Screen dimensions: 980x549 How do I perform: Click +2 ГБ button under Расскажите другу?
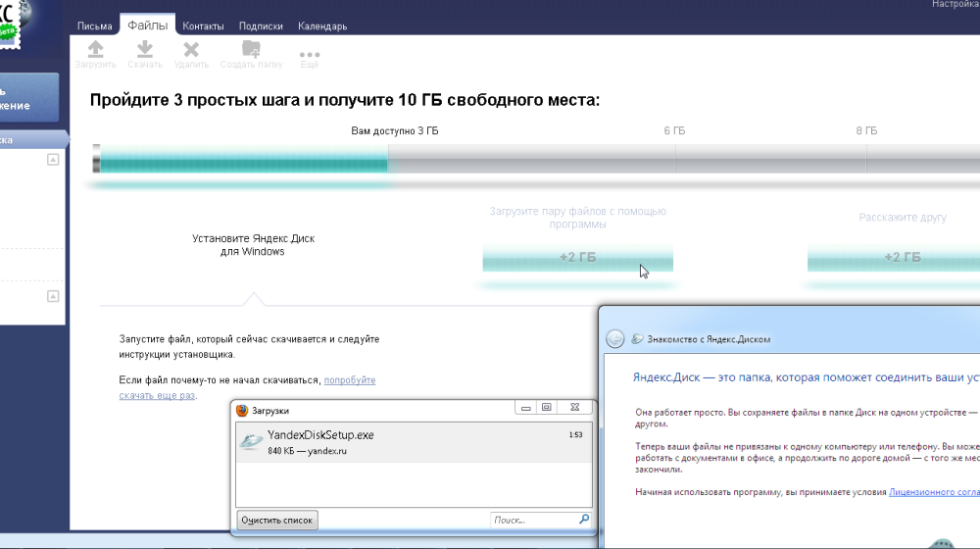click(x=894, y=258)
